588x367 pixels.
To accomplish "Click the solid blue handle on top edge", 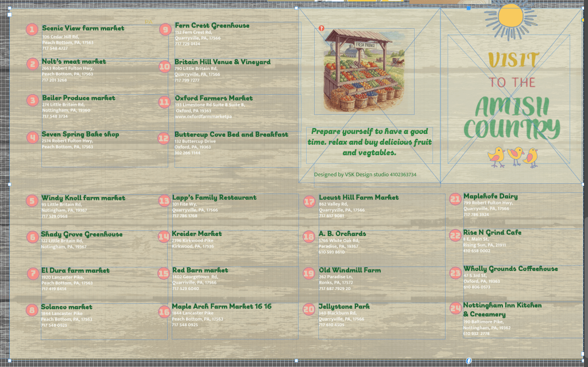I will coord(469,8).
